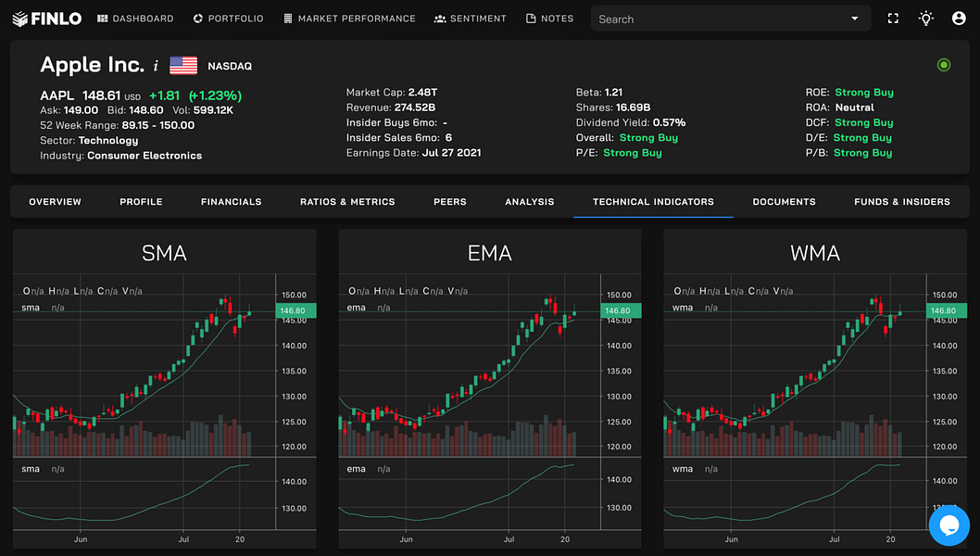
Task: Open the Notes menu item
Action: (x=550, y=19)
